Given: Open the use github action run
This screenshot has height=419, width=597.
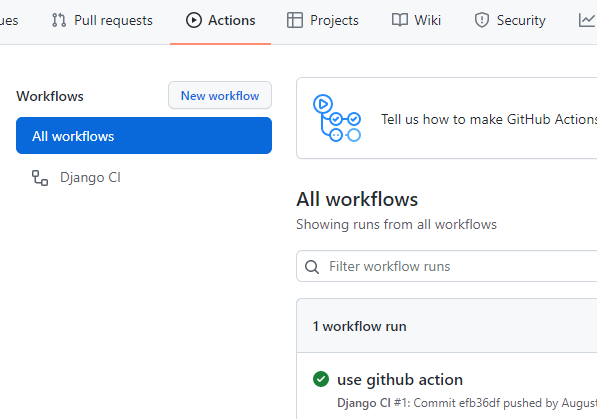Looking at the screenshot, I should (400, 380).
